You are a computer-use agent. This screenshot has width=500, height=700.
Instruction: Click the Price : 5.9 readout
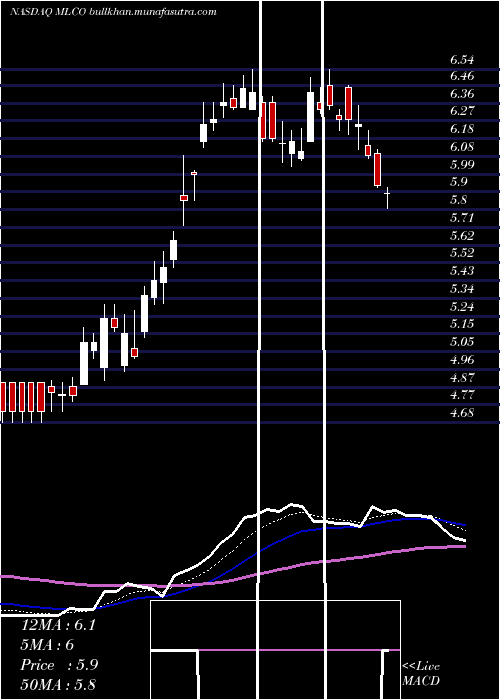point(59,665)
